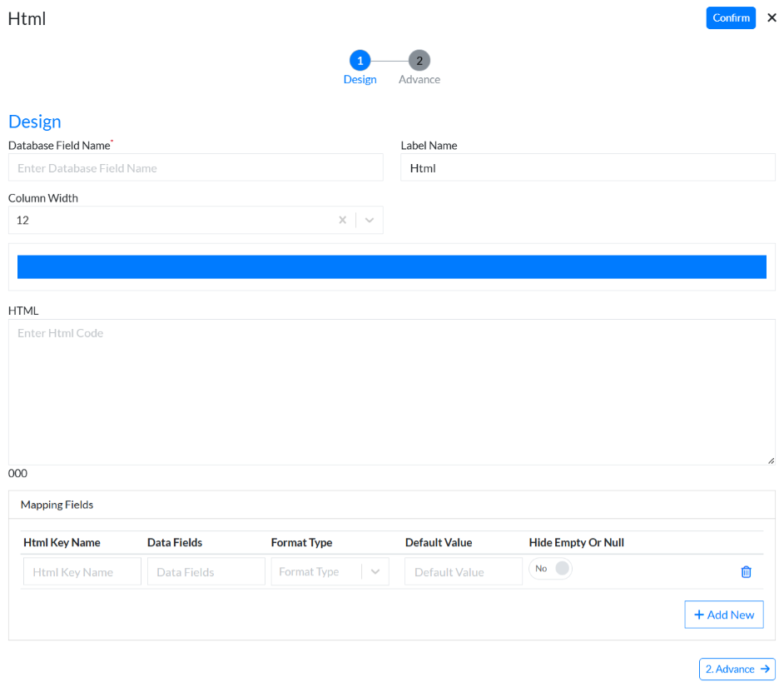Focus the Database Field Name input
The height and width of the screenshot is (687, 784).
click(x=196, y=168)
